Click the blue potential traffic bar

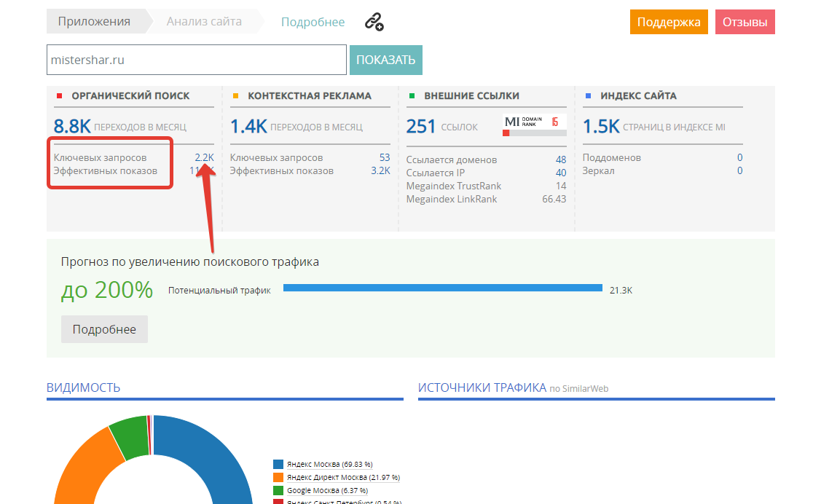443,288
